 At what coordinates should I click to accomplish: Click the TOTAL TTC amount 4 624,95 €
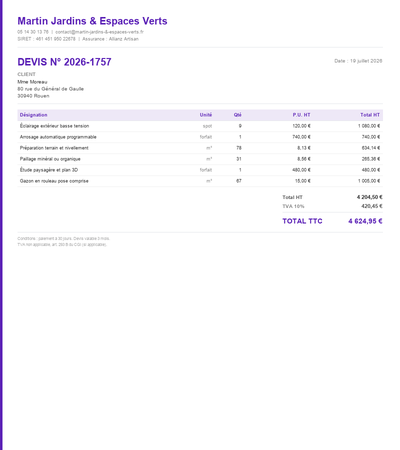(365, 221)
